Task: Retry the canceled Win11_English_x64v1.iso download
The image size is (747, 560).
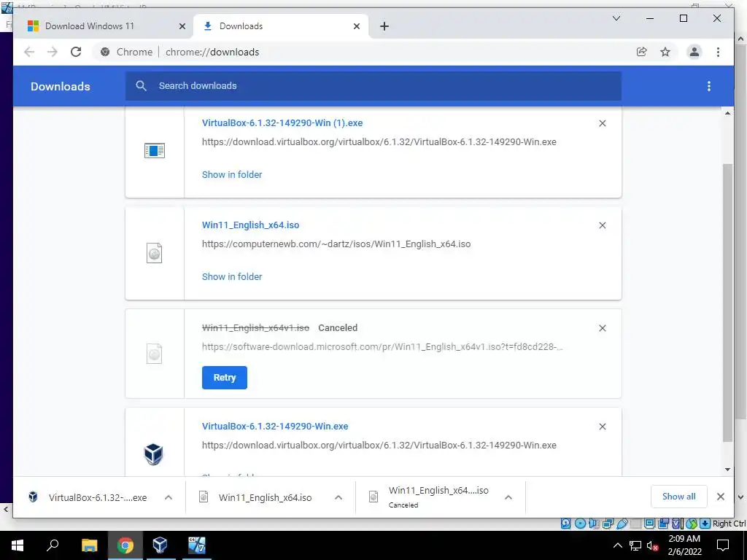Action: pos(225,378)
